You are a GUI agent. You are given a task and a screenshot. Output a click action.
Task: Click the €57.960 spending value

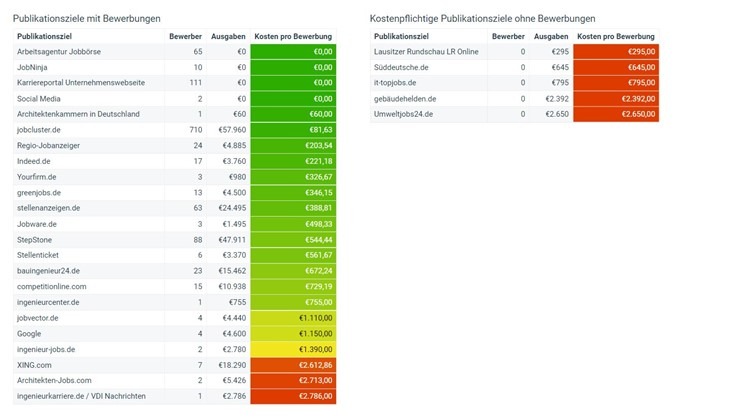point(232,130)
